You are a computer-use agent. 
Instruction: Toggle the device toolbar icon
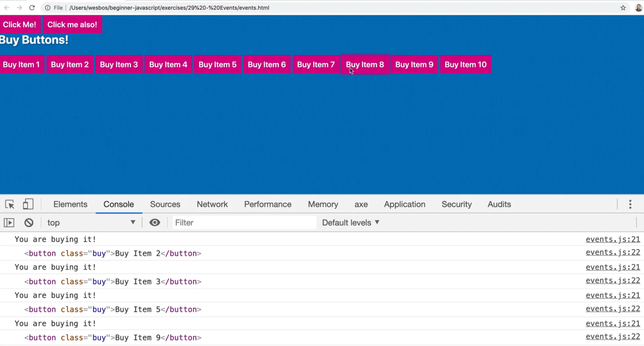(28, 204)
